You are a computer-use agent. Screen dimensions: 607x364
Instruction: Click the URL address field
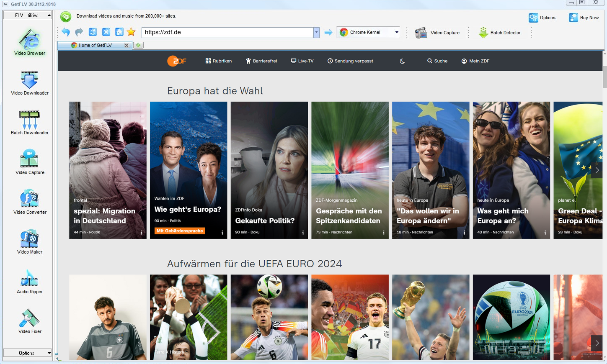pyautogui.click(x=228, y=32)
